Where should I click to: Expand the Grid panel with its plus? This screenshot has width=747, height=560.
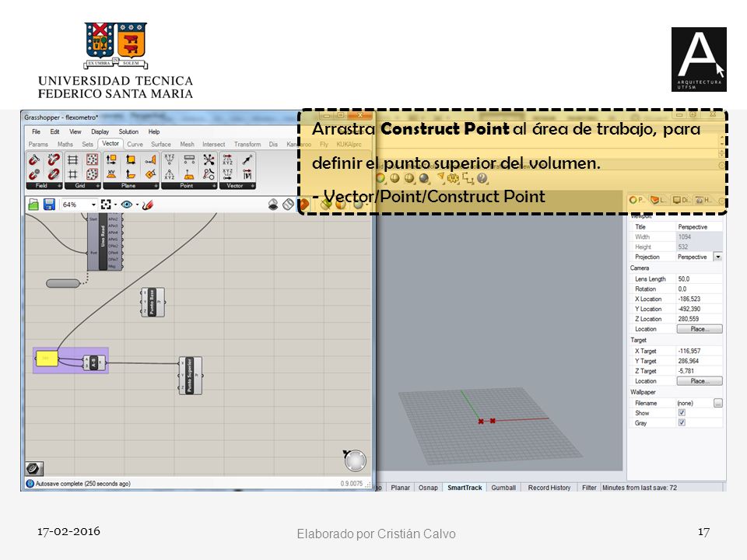pyautogui.click(x=98, y=186)
